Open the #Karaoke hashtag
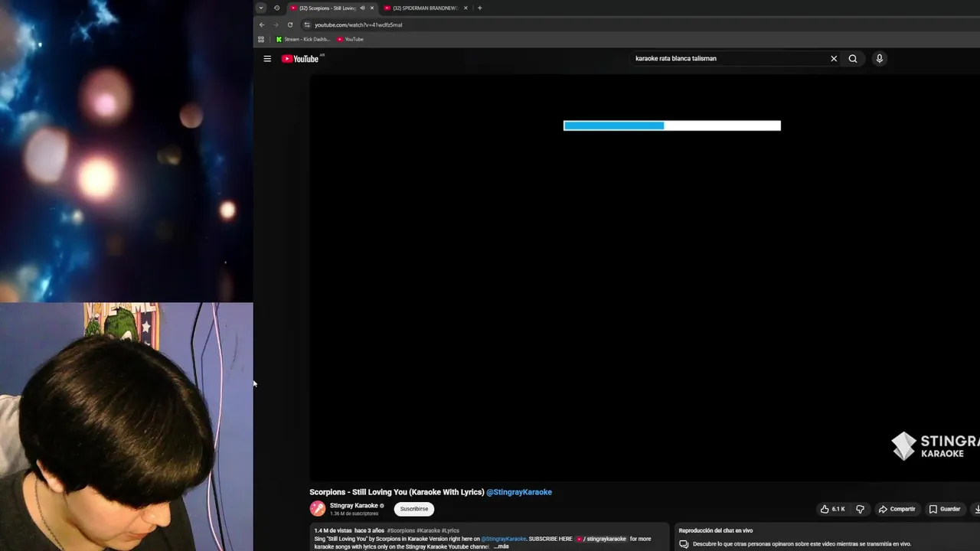Image resolution: width=980 pixels, height=551 pixels. click(428, 530)
